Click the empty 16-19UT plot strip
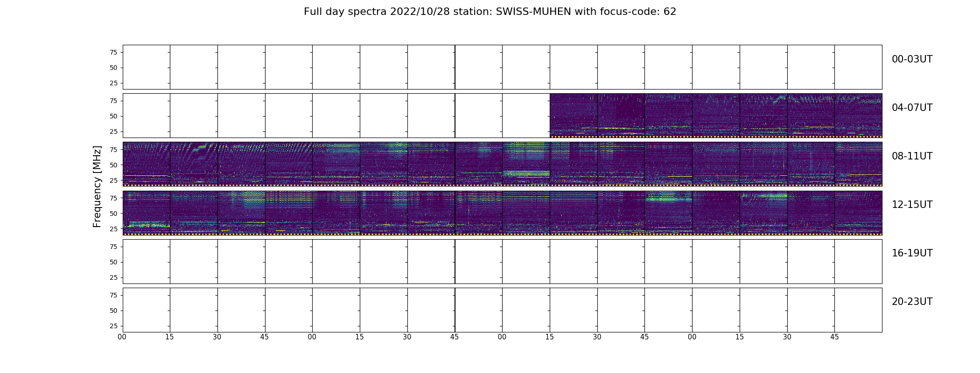Viewport: 980px width, 373px height. 502,261
